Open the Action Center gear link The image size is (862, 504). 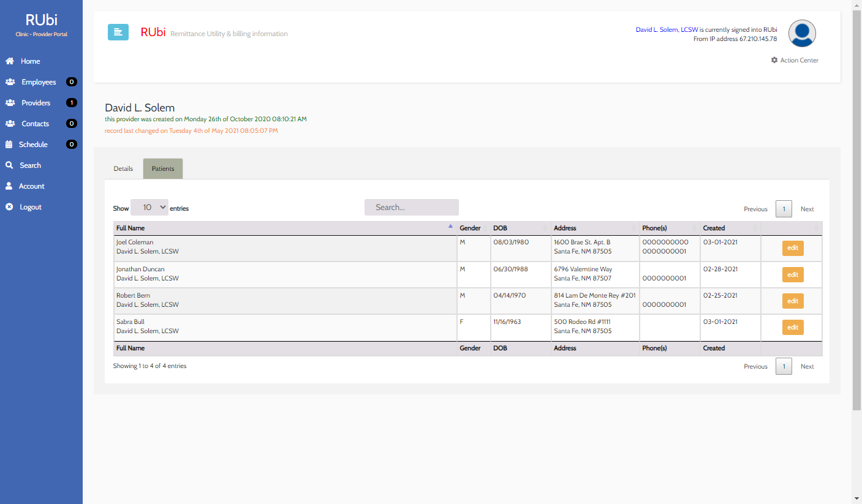(795, 60)
